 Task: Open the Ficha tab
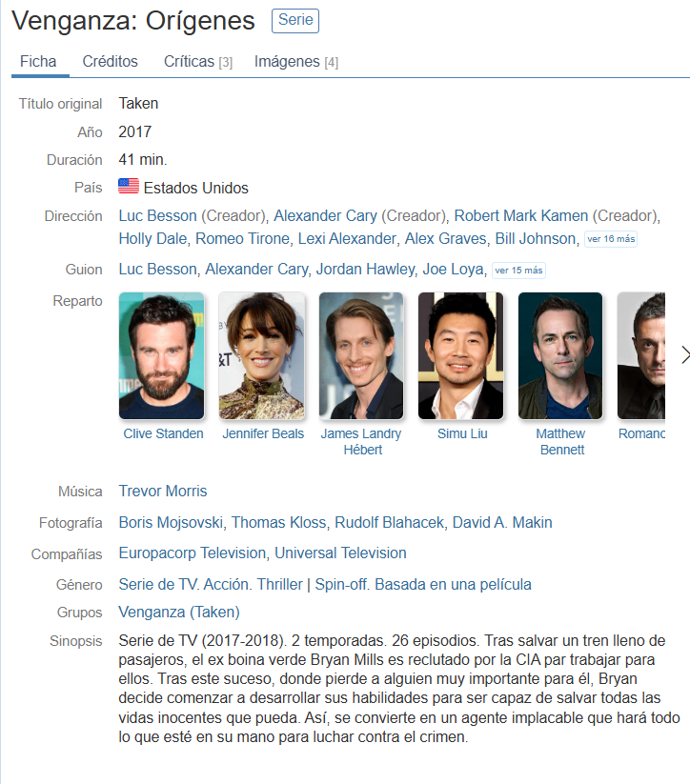click(38, 62)
